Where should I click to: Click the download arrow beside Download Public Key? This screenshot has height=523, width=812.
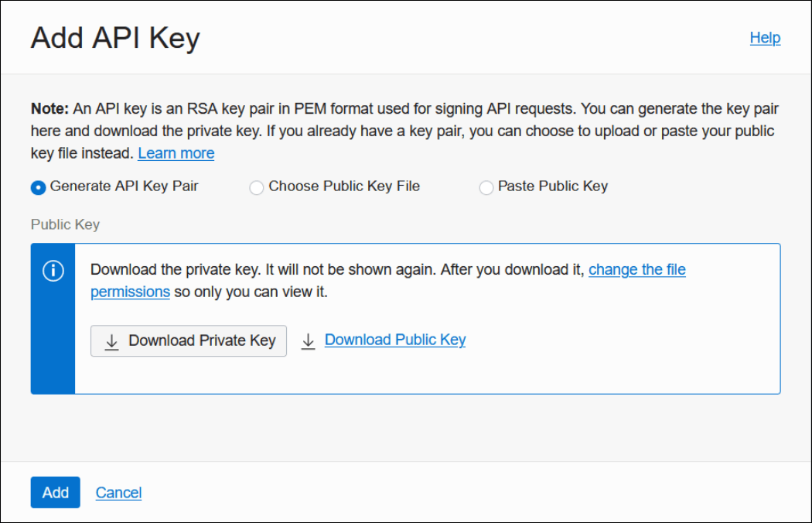pos(307,340)
